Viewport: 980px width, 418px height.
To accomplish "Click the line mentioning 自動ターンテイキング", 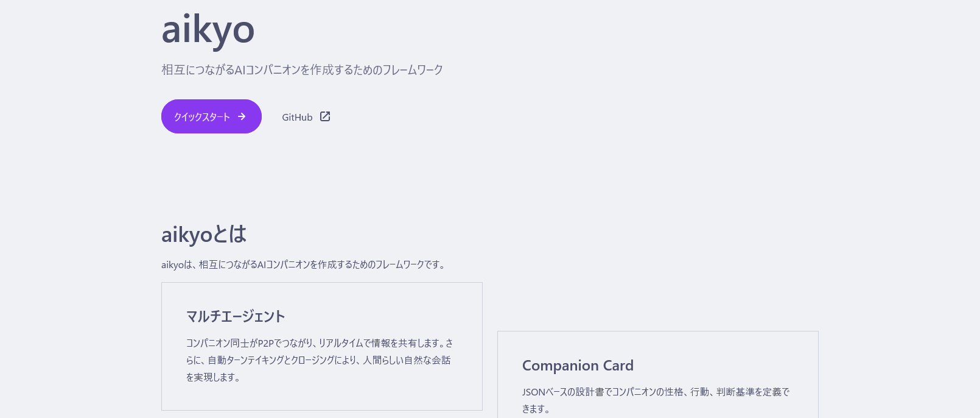I will tap(318, 360).
